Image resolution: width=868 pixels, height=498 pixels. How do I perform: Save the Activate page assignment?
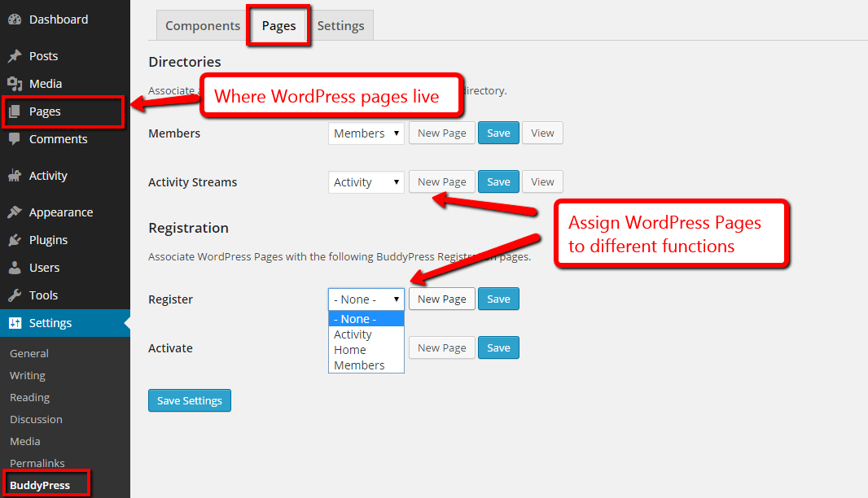[x=498, y=347]
